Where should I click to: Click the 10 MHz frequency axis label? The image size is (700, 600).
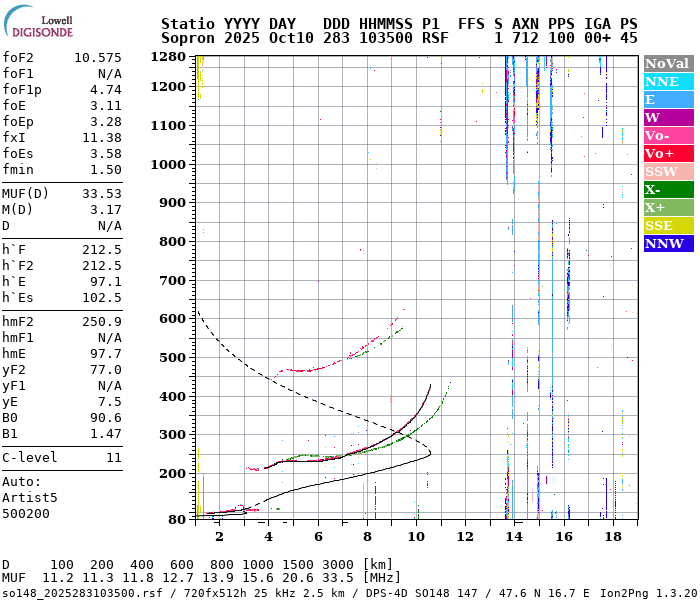pos(416,537)
